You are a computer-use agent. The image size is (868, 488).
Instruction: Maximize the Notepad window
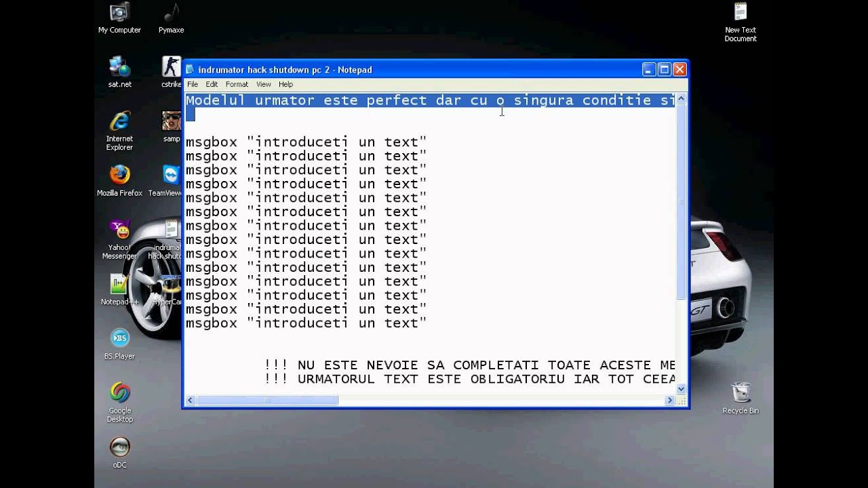(x=665, y=69)
